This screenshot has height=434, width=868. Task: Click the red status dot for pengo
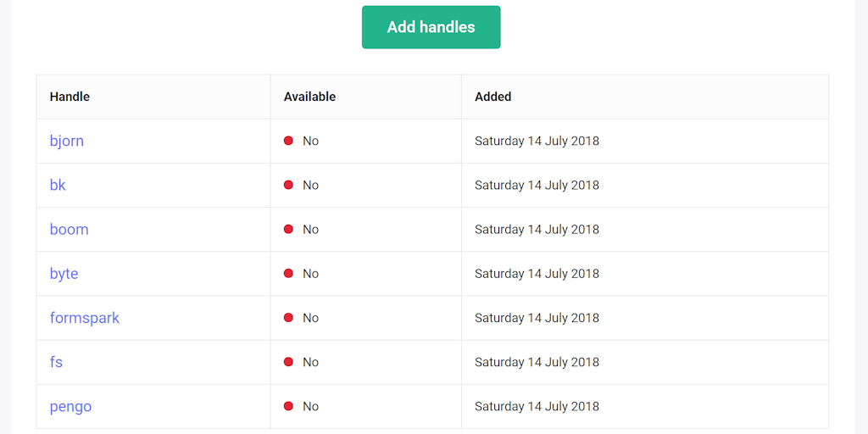[288, 406]
